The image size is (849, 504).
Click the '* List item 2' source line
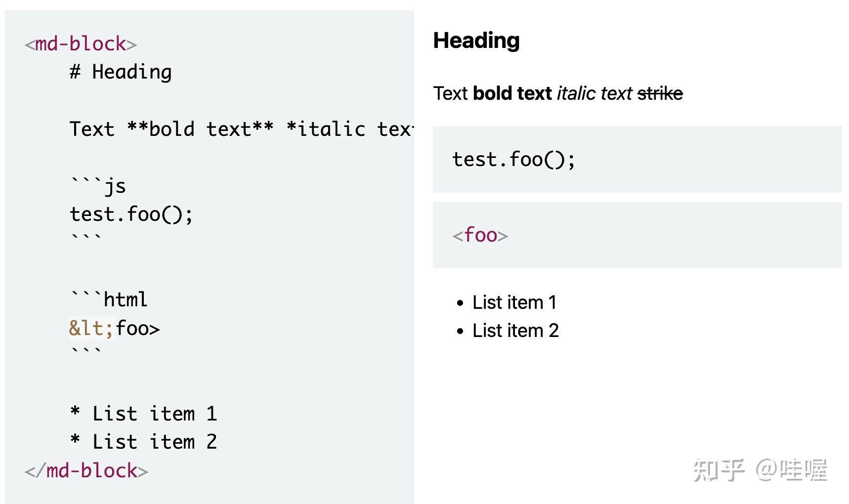143,442
